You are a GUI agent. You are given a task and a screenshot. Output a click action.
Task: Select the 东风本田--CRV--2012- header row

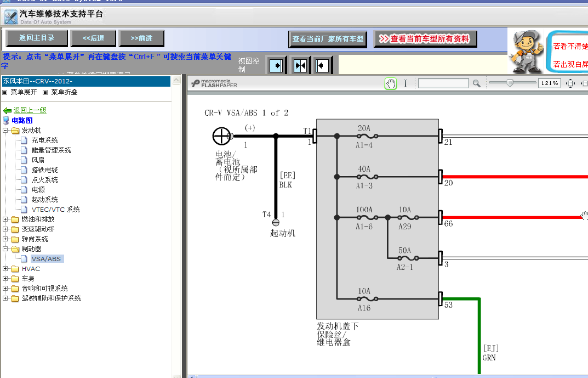click(86, 81)
